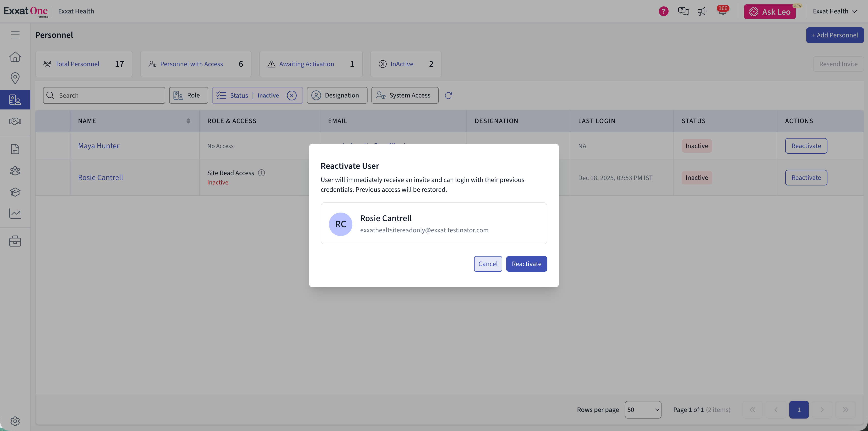Open Ask Leo assistant
Image resolution: width=868 pixels, height=431 pixels.
coord(770,12)
